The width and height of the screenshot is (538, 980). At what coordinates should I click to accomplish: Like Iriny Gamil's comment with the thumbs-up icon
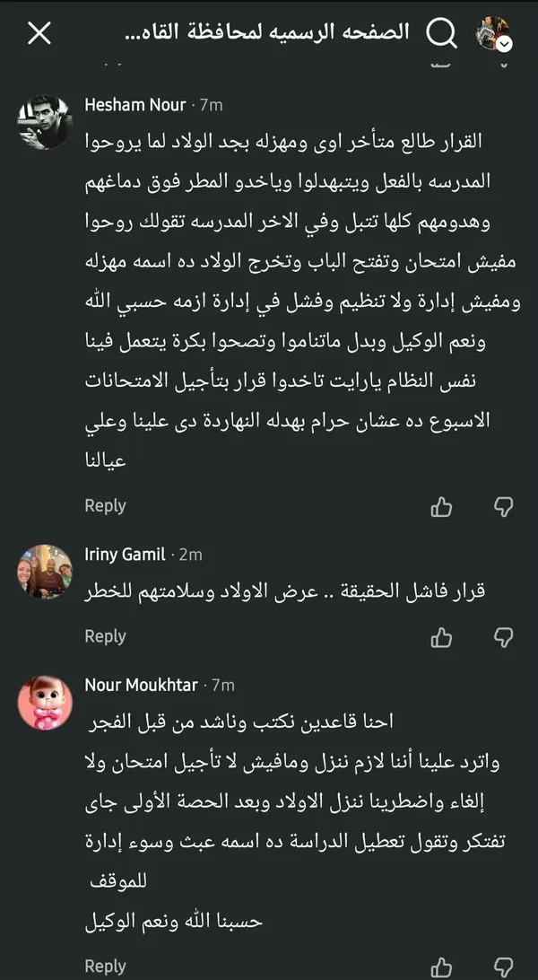click(x=441, y=637)
